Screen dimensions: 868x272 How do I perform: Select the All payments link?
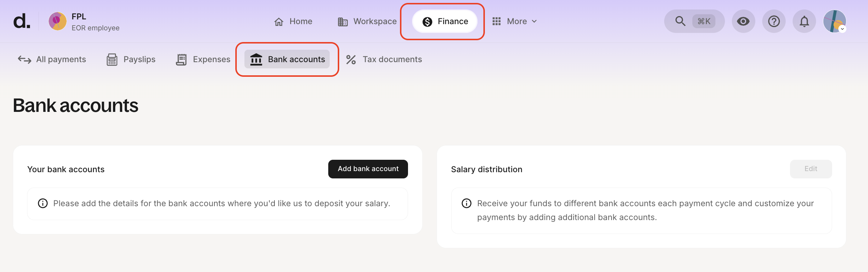coord(61,59)
